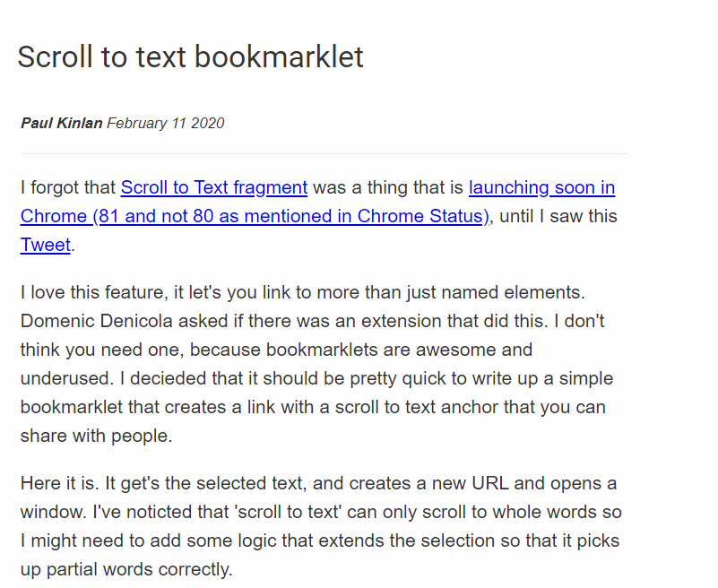
Task: Open the "Scroll to Text fragment" link
Action: (x=214, y=187)
